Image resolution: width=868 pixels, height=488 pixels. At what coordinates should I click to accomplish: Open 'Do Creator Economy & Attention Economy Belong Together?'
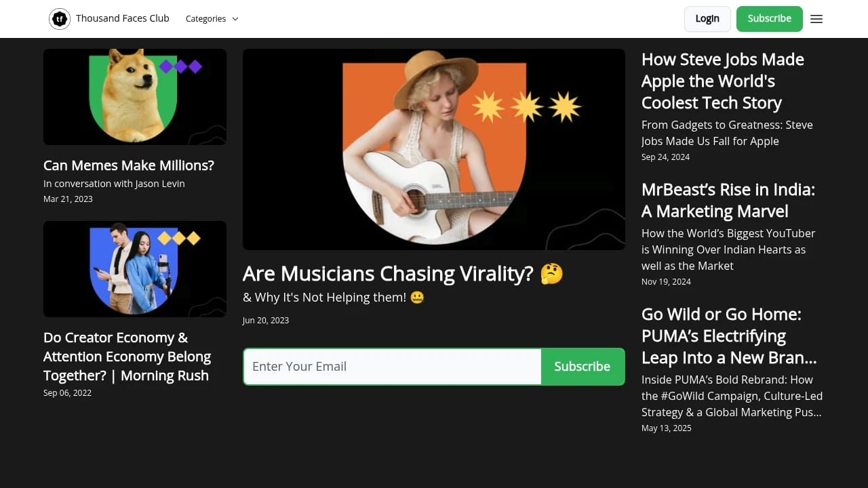127,356
